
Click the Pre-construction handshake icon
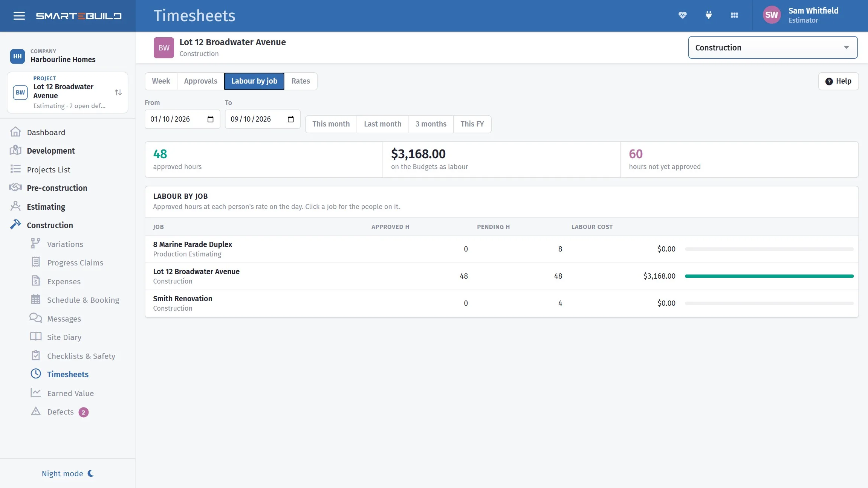15,188
